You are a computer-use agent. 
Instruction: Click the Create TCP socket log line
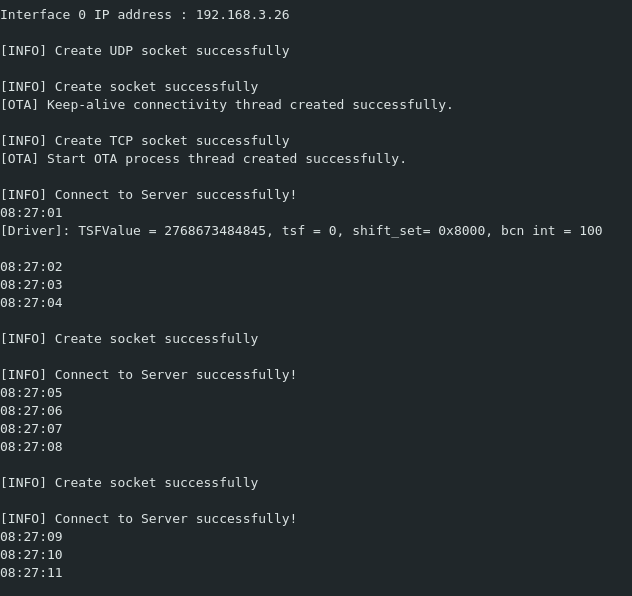pos(145,141)
